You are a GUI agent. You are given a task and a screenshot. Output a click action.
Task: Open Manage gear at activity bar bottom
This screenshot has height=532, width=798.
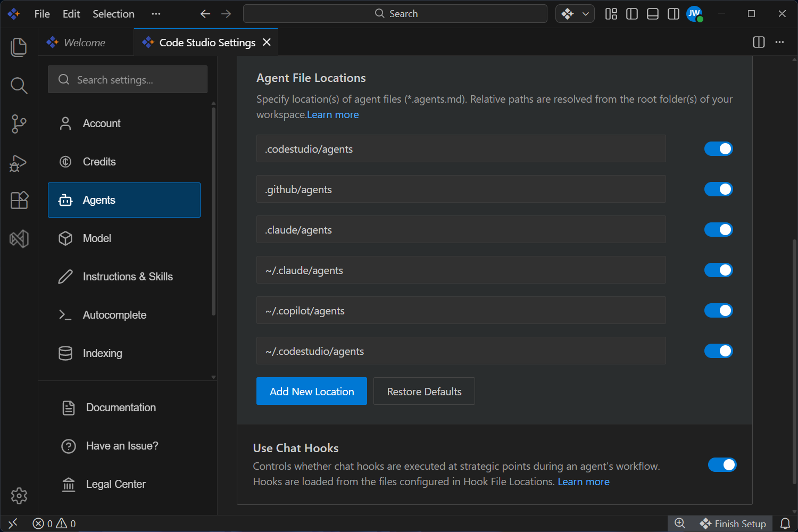tap(19, 496)
